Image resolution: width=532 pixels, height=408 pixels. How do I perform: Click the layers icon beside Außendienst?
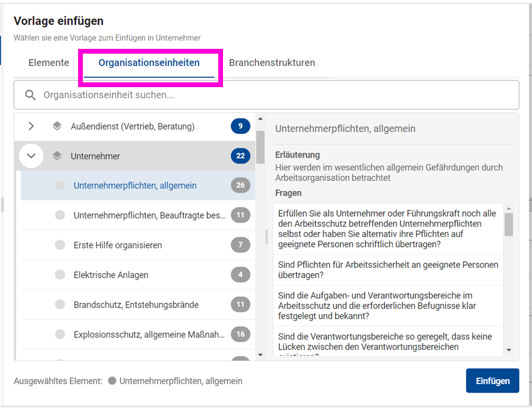point(57,126)
